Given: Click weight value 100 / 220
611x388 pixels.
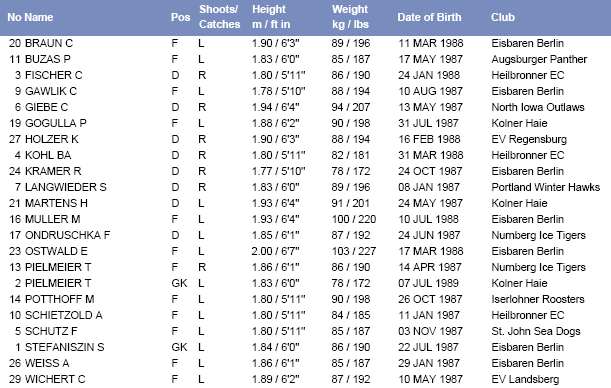Looking at the screenshot, I should coord(354,219).
